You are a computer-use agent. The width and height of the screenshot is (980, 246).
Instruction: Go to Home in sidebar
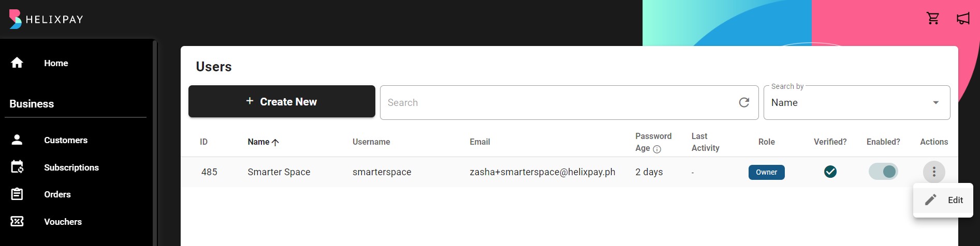(56, 63)
